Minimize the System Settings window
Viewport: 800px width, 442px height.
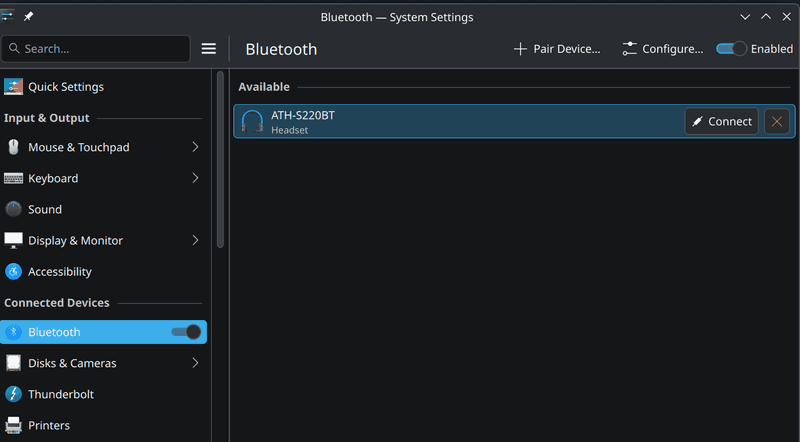(745, 17)
